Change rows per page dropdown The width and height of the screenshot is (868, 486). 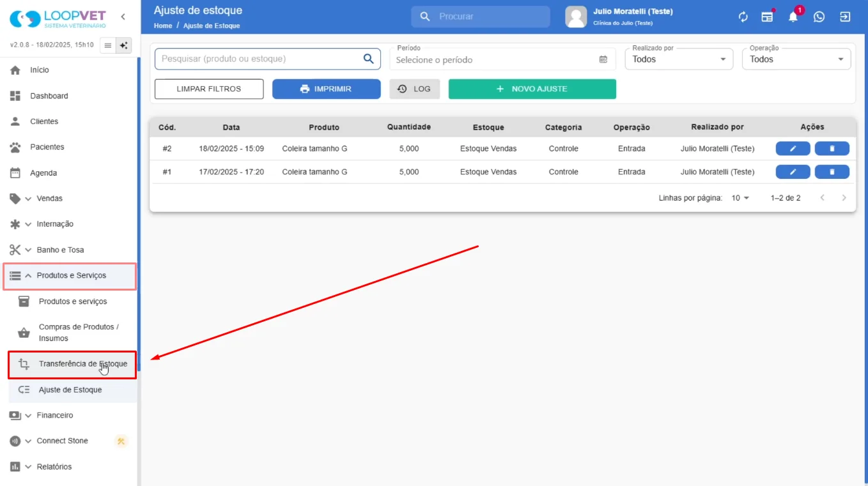[x=740, y=198]
